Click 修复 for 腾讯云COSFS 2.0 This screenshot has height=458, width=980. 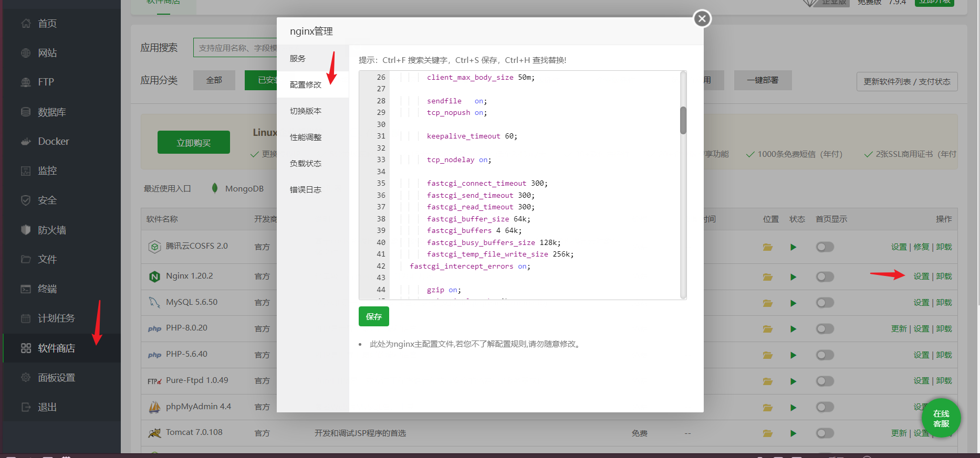click(x=921, y=247)
